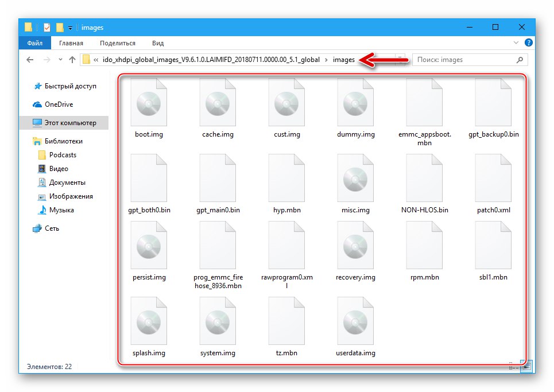Image resolution: width=554 pixels, height=392 pixels.
Task: Expand hidden path with double chevron
Action: [x=96, y=60]
